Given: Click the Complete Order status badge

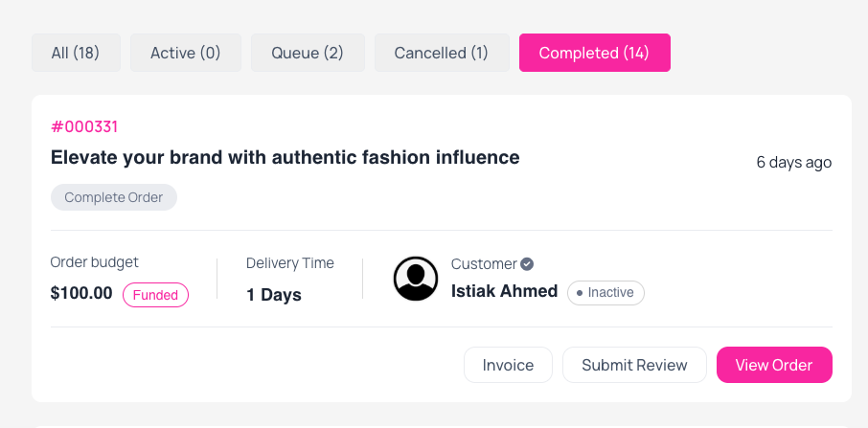Looking at the screenshot, I should [x=113, y=197].
